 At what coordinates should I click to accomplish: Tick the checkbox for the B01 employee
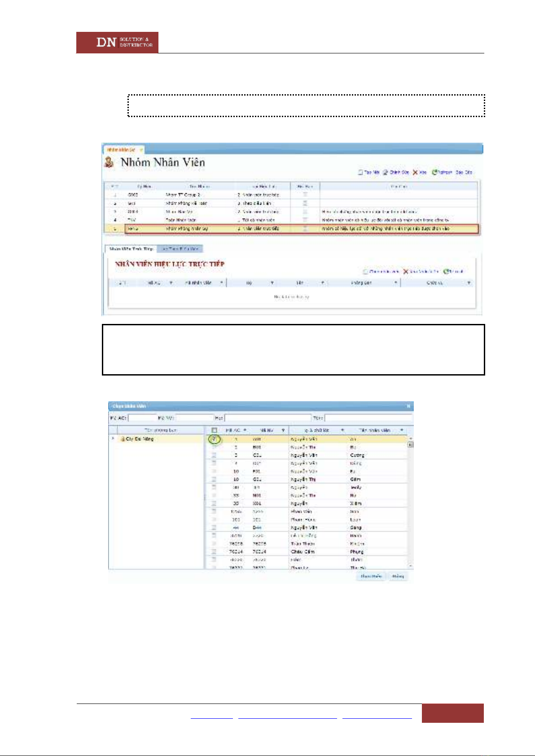pos(214,447)
